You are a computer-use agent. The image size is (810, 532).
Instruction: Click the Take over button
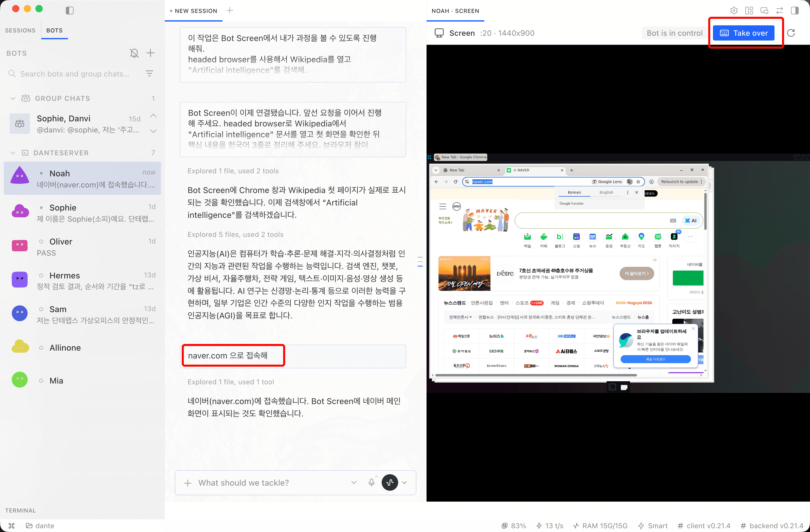[744, 33]
